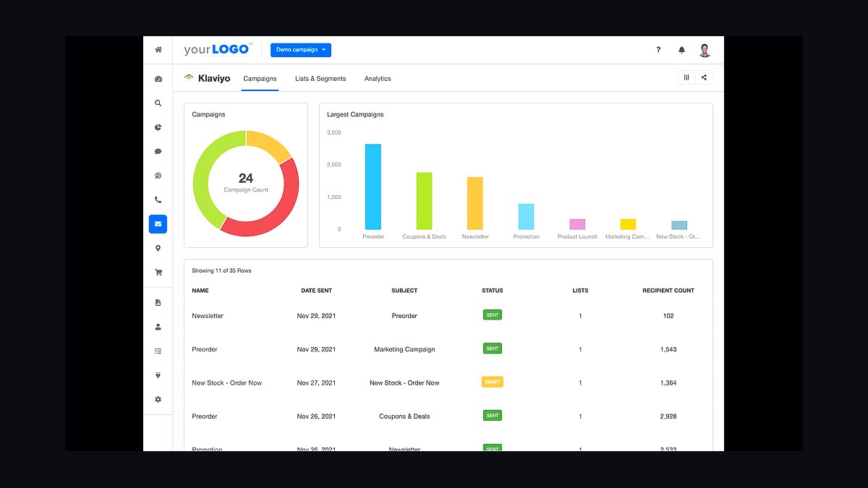Open the location pin sidebar icon
Screen dimensions: 868x488
(x=158, y=249)
